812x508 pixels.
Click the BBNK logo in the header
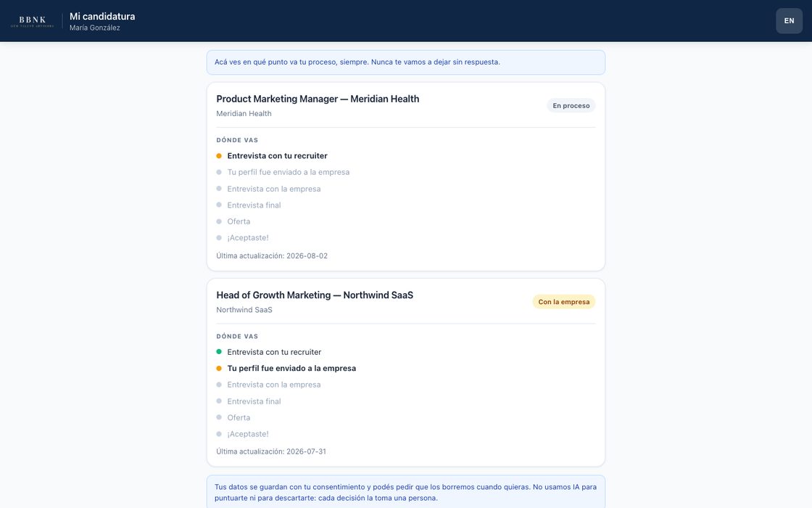(32, 21)
